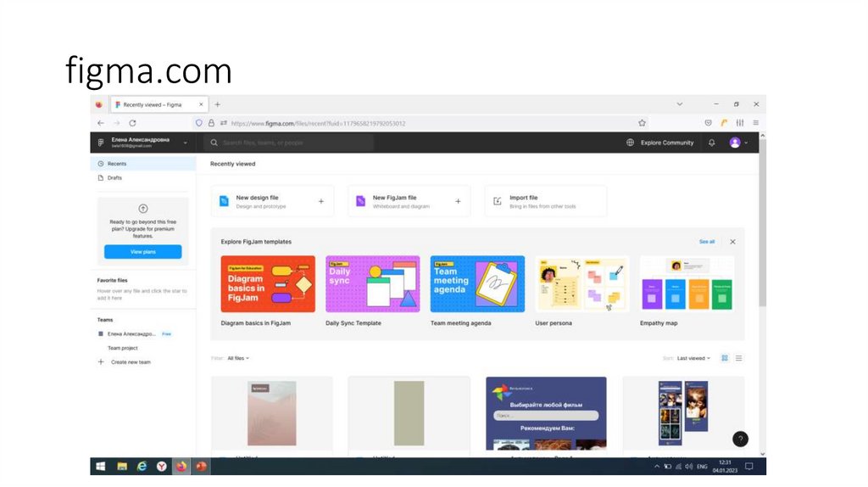
Task: Bookmark this page with the star icon
Action: tap(642, 123)
